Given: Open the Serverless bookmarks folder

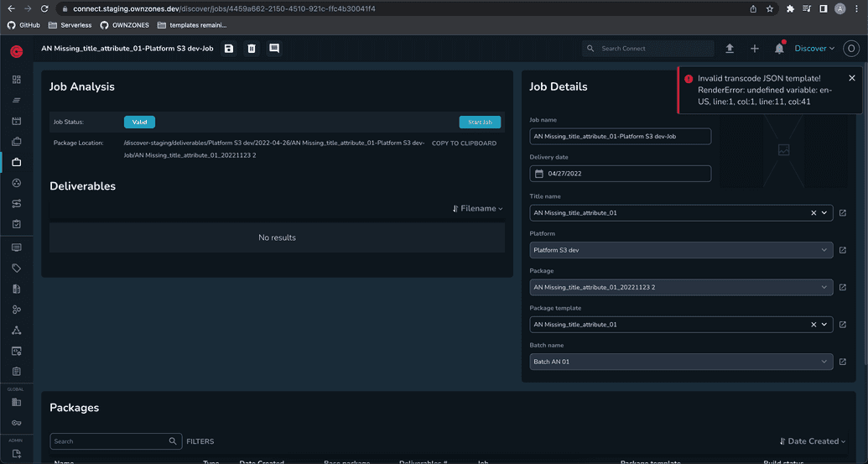Looking at the screenshot, I should click(x=70, y=25).
